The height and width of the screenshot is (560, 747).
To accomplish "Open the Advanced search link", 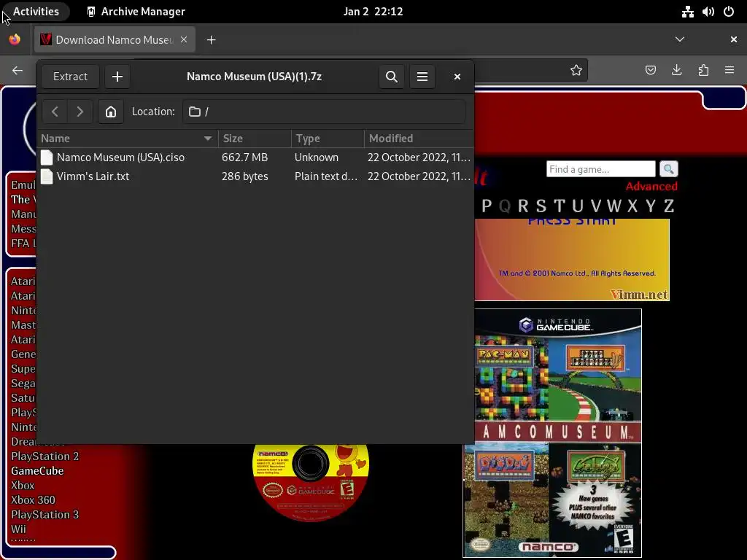I will click(651, 186).
